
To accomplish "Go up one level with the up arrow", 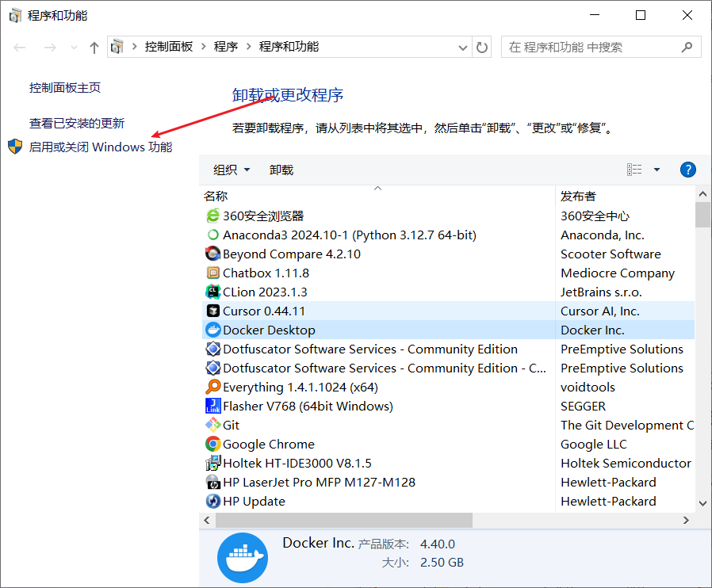I will click(94, 48).
